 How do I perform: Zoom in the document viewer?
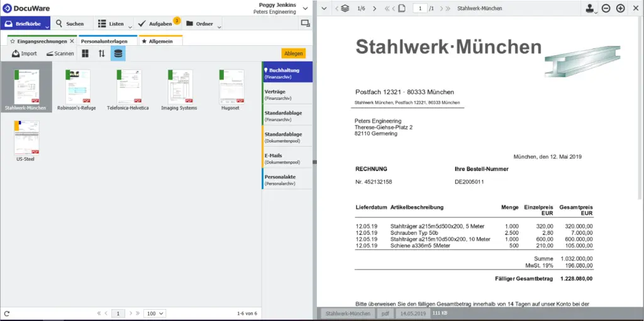[x=621, y=8]
